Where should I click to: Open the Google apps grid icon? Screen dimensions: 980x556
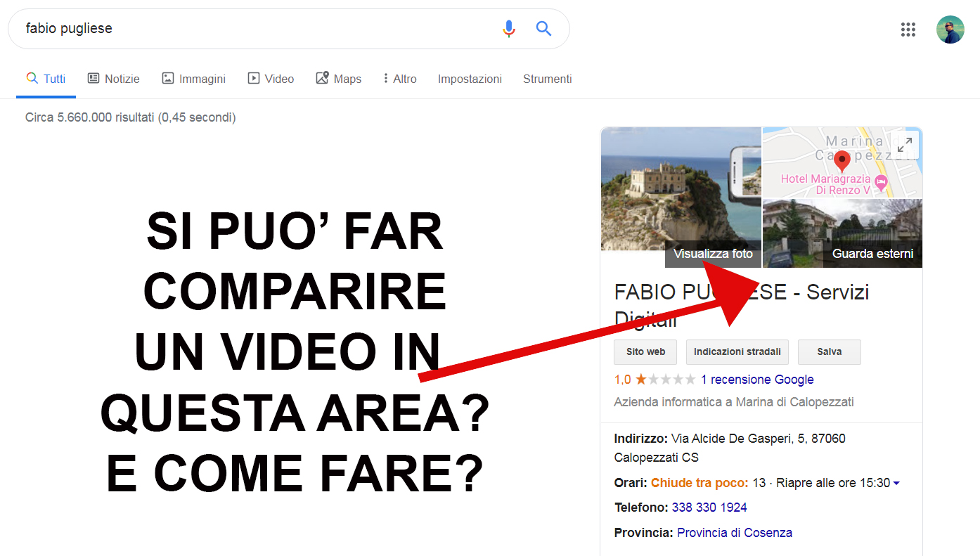pyautogui.click(x=908, y=30)
